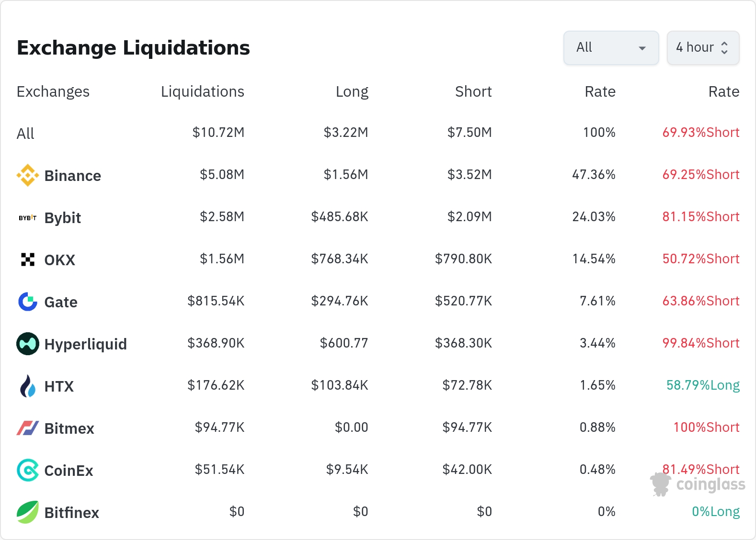This screenshot has height=540, width=756.
Task: Sort by the Short column header
Action: [x=473, y=91]
